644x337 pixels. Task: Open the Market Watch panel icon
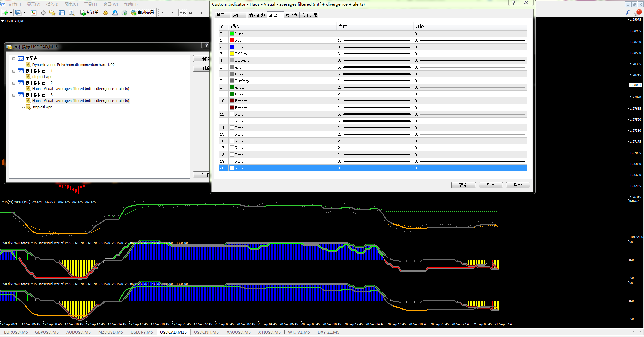(x=33, y=13)
